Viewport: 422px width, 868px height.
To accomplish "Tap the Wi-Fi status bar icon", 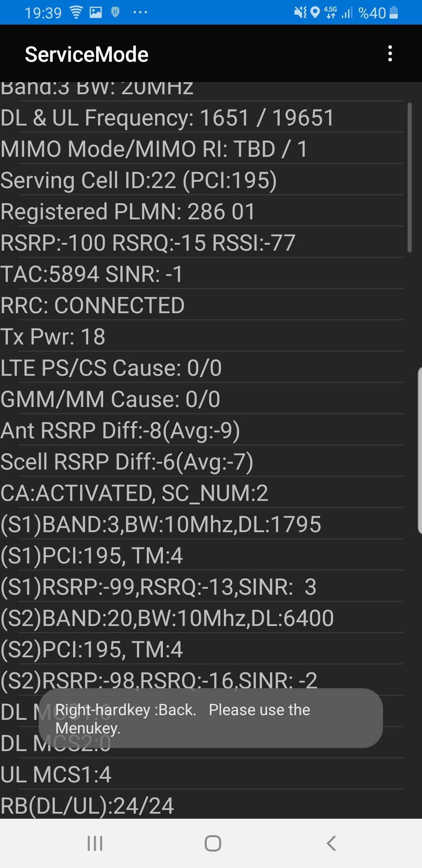I will [76, 13].
